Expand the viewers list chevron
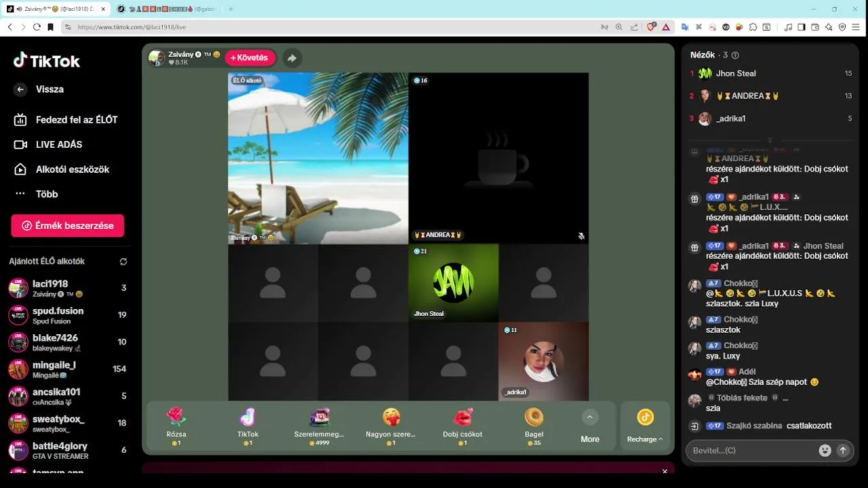 point(770,140)
